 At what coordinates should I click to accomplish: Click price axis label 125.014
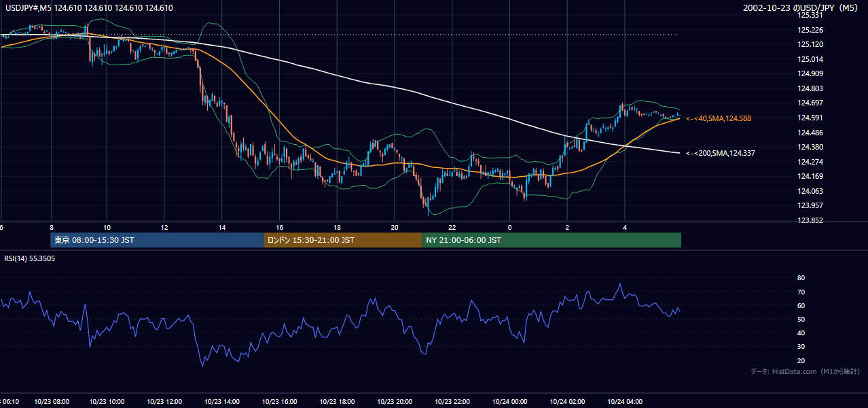click(x=810, y=59)
